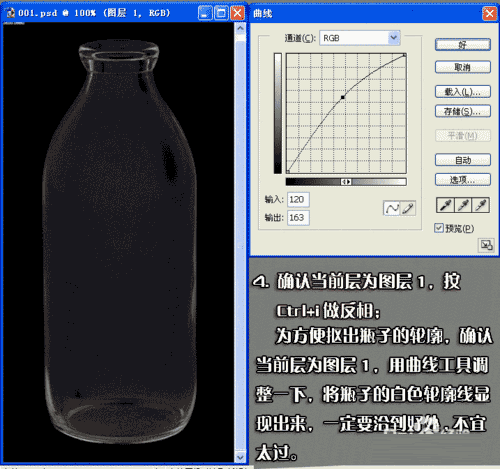Screen dimensions: 500x469
Task: Select the black point eyedropper
Action: point(445,205)
